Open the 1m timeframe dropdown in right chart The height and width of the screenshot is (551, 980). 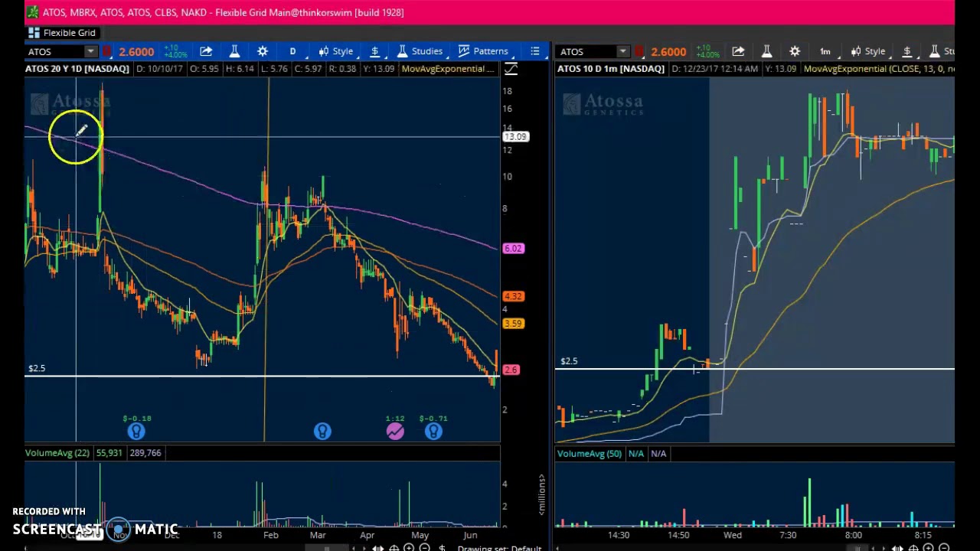tap(825, 51)
